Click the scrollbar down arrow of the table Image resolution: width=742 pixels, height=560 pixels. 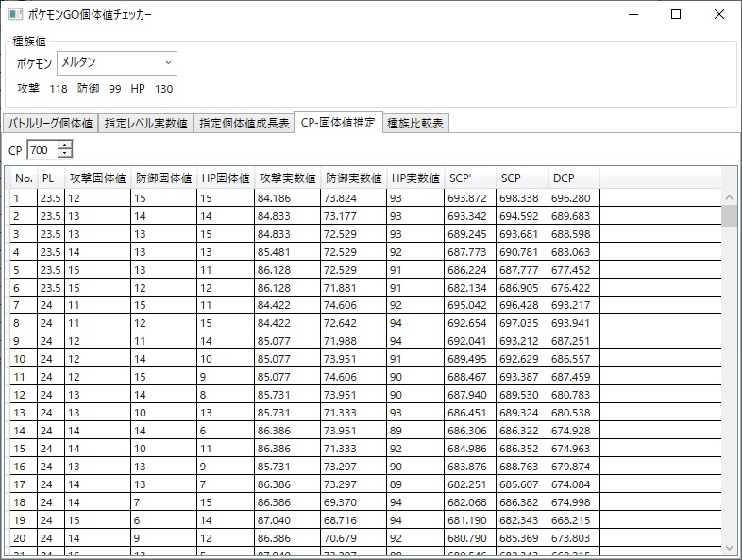(729, 548)
